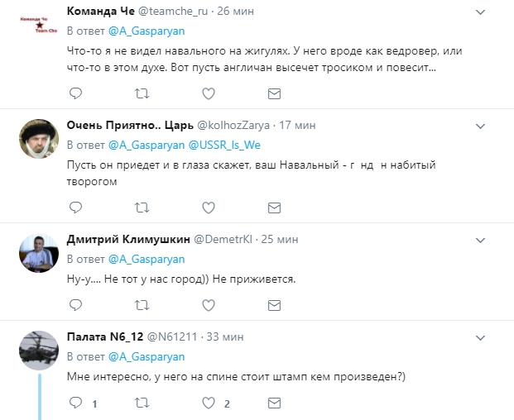Like the Команда Че tweet
Image resolution: width=514 pixels, height=420 pixels.
pyautogui.click(x=209, y=93)
